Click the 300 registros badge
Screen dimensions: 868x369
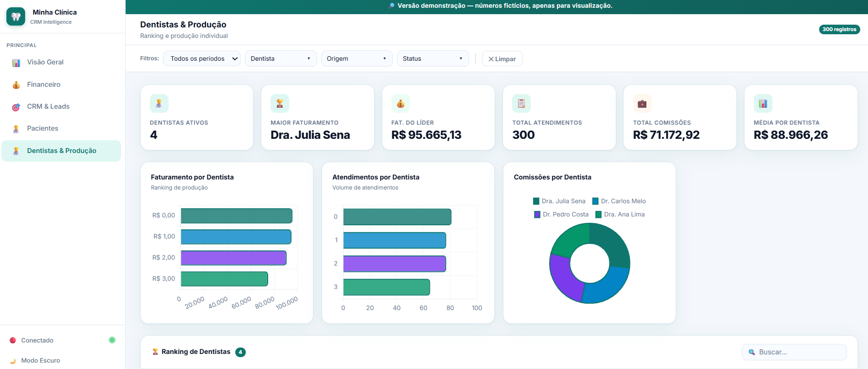tap(839, 29)
